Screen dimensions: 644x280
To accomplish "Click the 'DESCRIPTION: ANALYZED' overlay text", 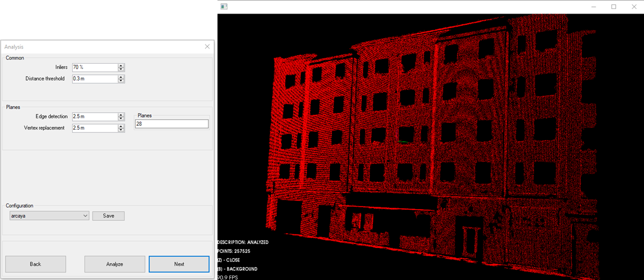I will [x=243, y=242].
